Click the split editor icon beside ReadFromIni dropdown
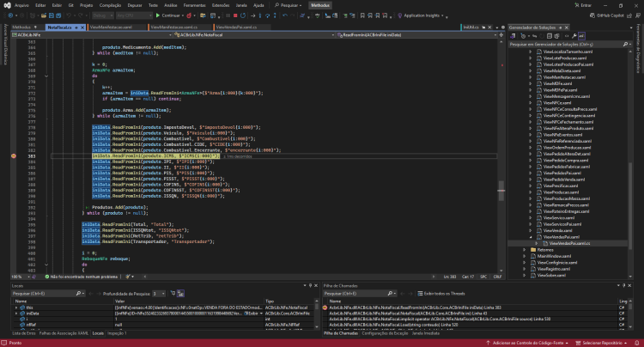 pyautogui.click(x=501, y=35)
